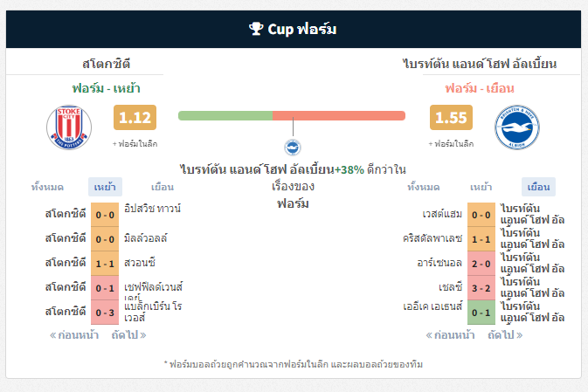
Task: Click Stoke's 1.12 form rating badge
Action: [135, 117]
